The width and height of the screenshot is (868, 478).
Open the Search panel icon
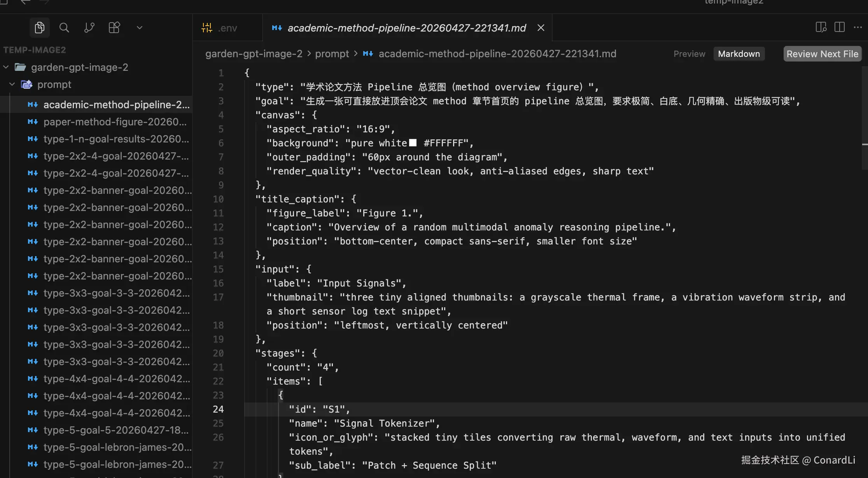[64, 28]
